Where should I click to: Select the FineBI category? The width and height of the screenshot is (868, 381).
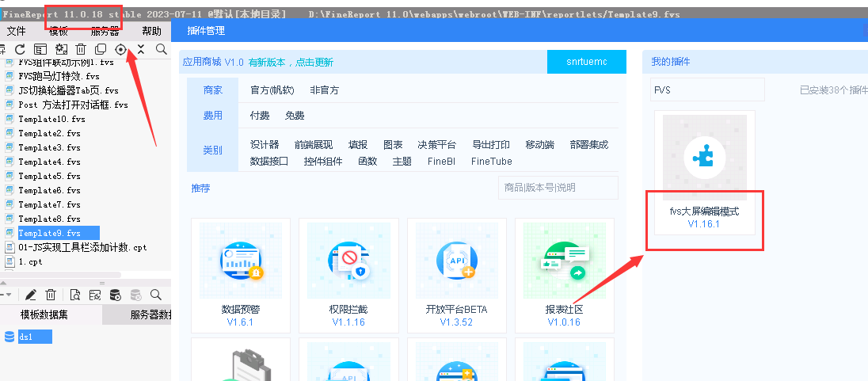click(442, 162)
